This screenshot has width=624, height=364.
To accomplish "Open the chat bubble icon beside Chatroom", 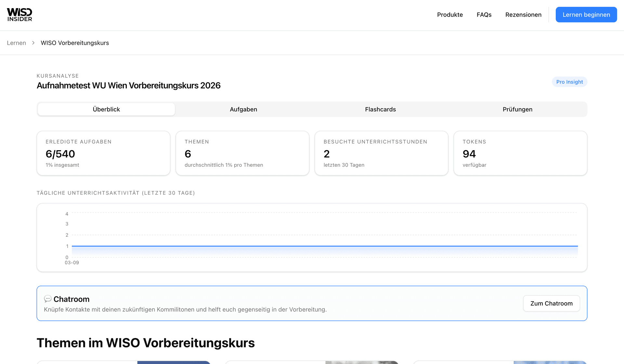I will (x=48, y=299).
